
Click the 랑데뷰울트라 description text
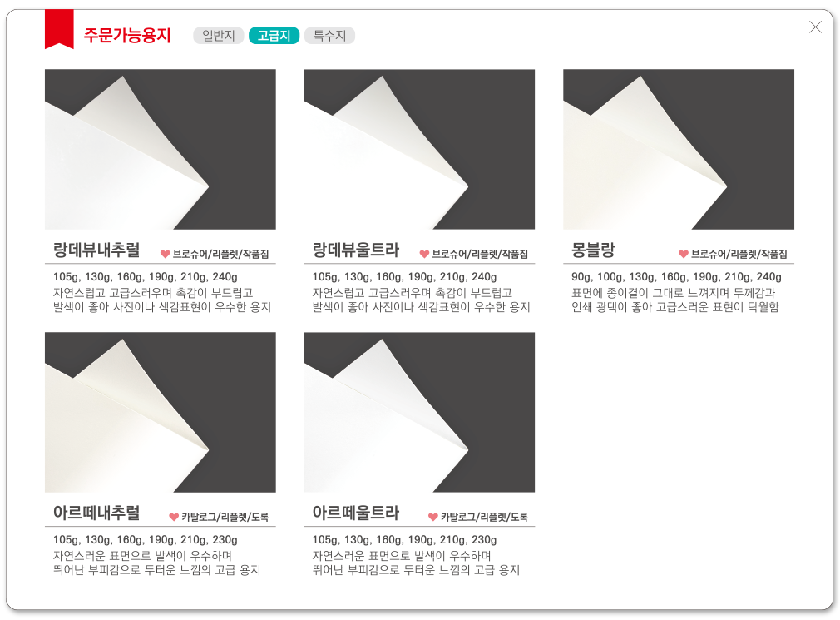click(421, 300)
